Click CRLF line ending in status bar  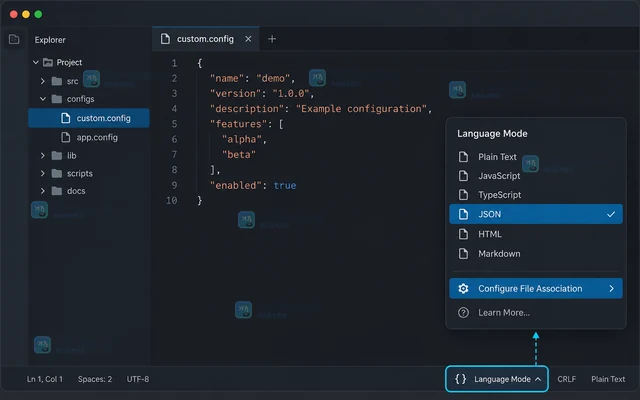coord(567,379)
